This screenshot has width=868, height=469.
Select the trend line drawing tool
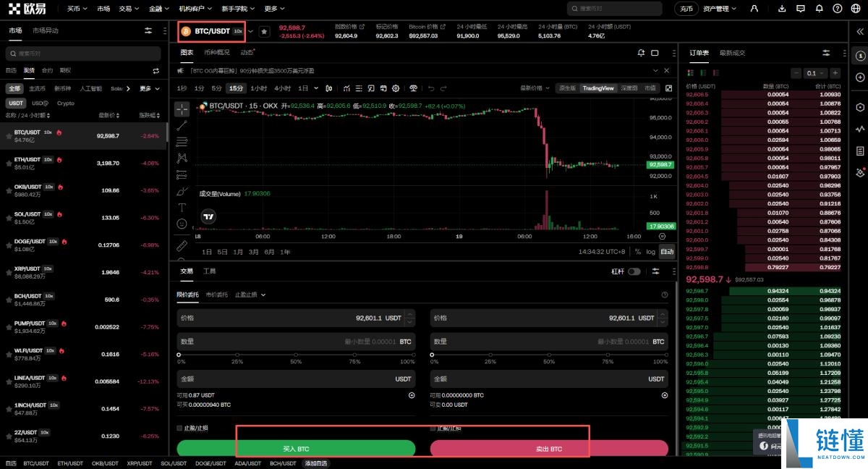(x=182, y=125)
